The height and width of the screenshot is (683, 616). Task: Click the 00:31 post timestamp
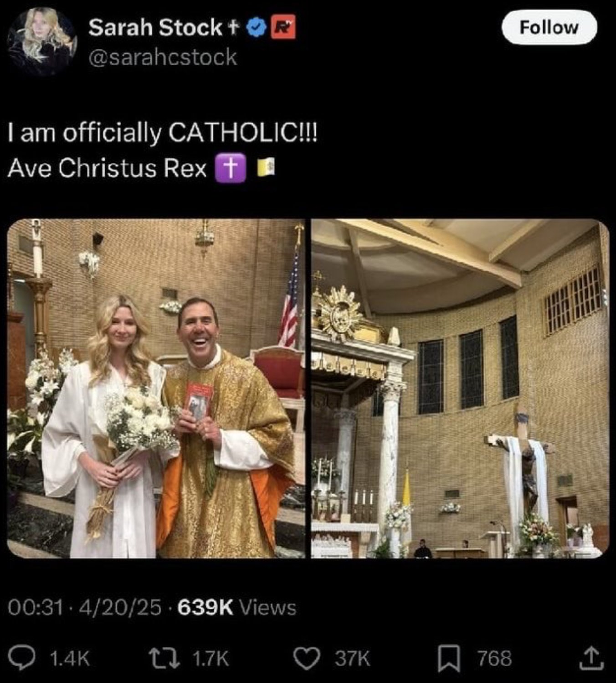pos(35,607)
